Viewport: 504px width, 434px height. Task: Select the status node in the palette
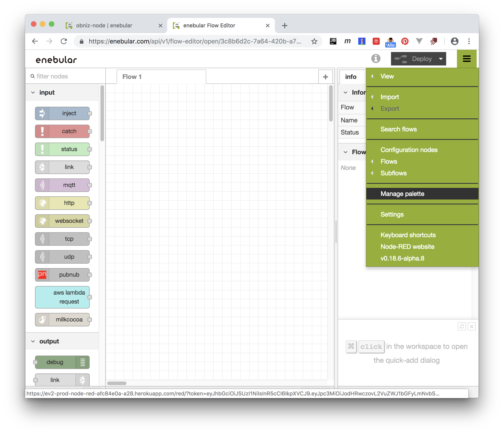[63, 149]
